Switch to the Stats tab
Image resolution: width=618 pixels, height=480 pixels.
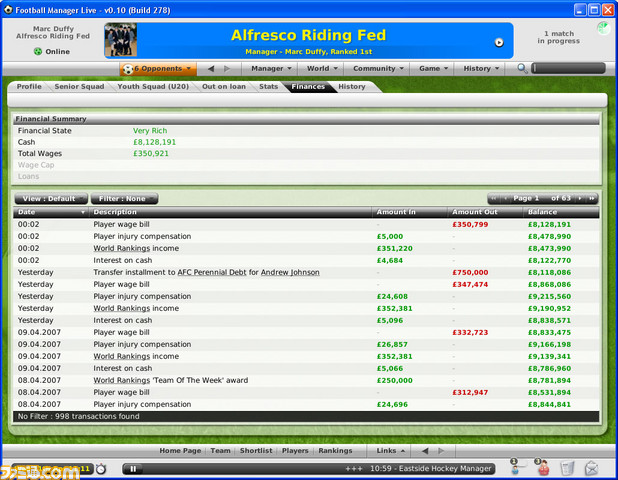268,87
